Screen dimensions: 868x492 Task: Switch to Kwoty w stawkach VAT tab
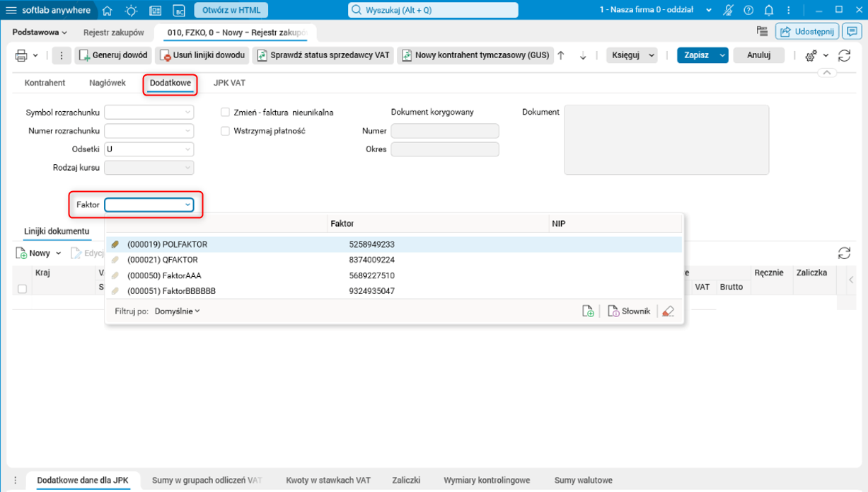point(328,480)
